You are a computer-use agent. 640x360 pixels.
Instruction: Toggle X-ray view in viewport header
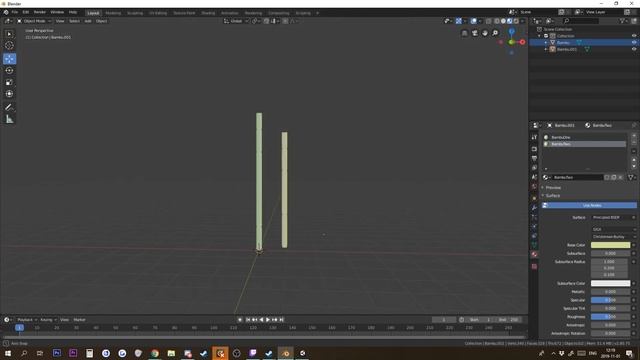[x=489, y=21]
